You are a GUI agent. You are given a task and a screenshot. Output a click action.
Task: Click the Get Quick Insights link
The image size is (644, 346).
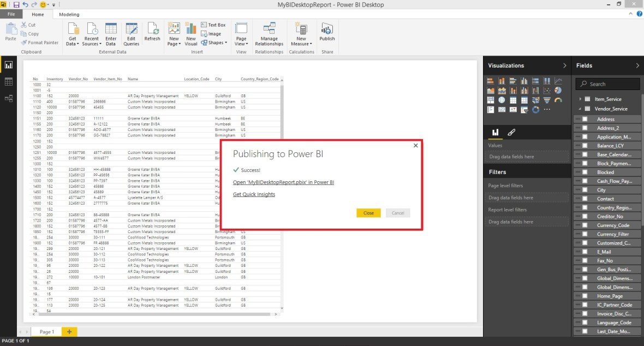coord(254,194)
